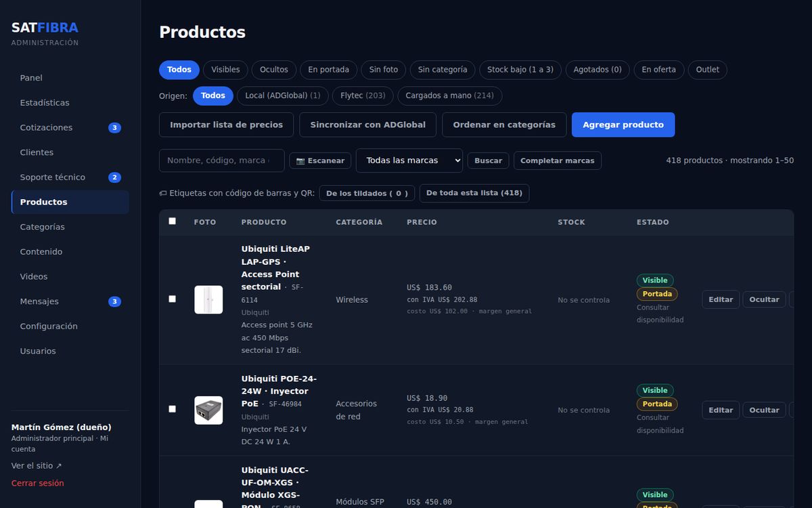
Task: Open Usuarios in the sidebar
Action: click(70, 351)
